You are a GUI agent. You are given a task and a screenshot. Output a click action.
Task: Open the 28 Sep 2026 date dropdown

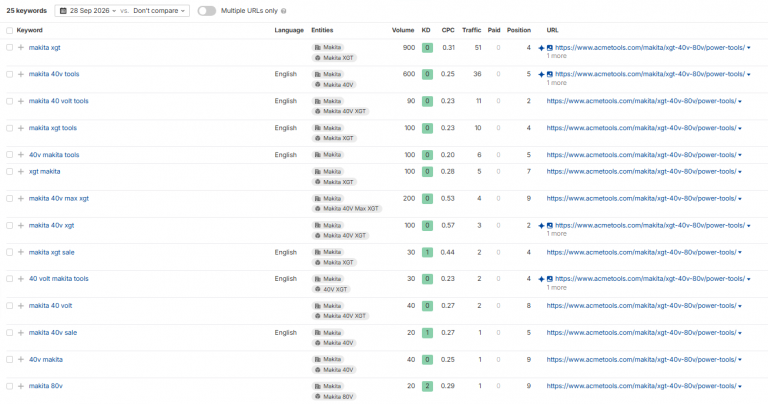[x=89, y=11]
